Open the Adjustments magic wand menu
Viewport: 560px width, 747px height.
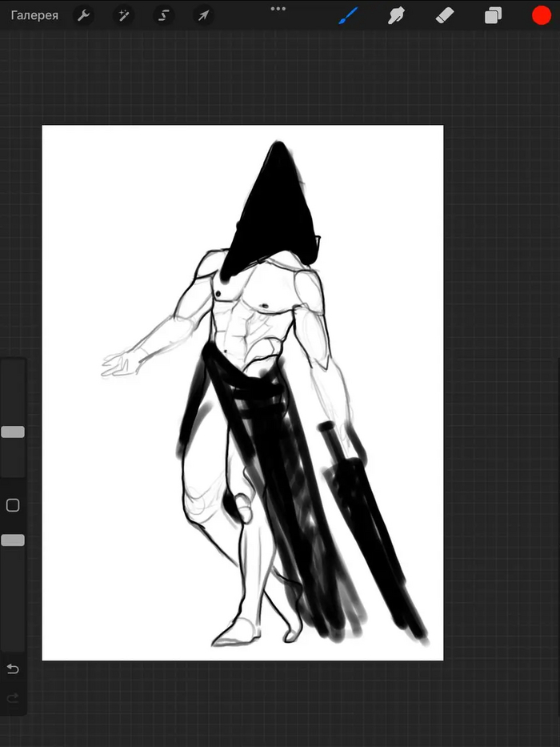click(123, 16)
